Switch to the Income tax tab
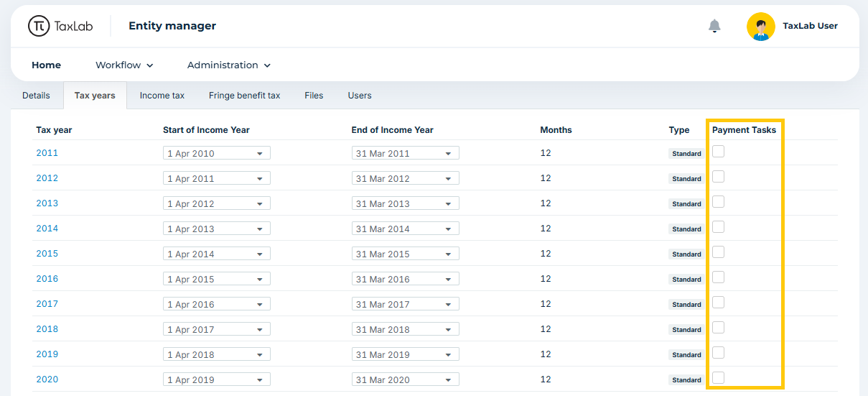This screenshot has width=868, height=396. [162, 95]
